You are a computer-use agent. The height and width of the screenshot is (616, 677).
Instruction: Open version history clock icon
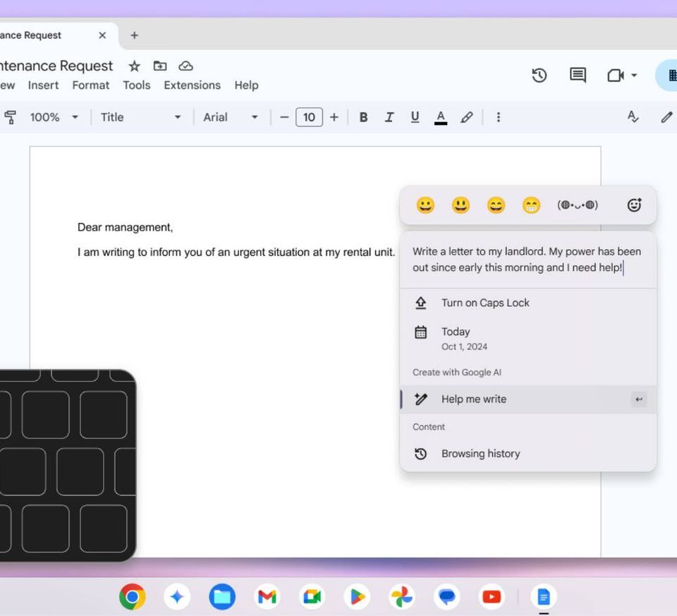pyautogui.click(x=539, y=76)
